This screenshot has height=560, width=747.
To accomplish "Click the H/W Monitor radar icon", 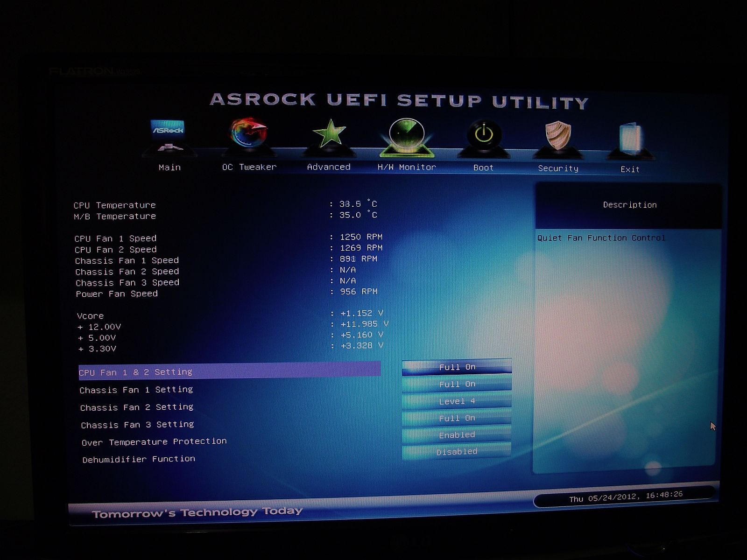I will pos(407,136).
